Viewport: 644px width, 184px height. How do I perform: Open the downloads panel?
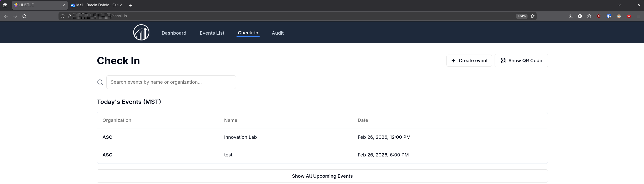[571, 16]
